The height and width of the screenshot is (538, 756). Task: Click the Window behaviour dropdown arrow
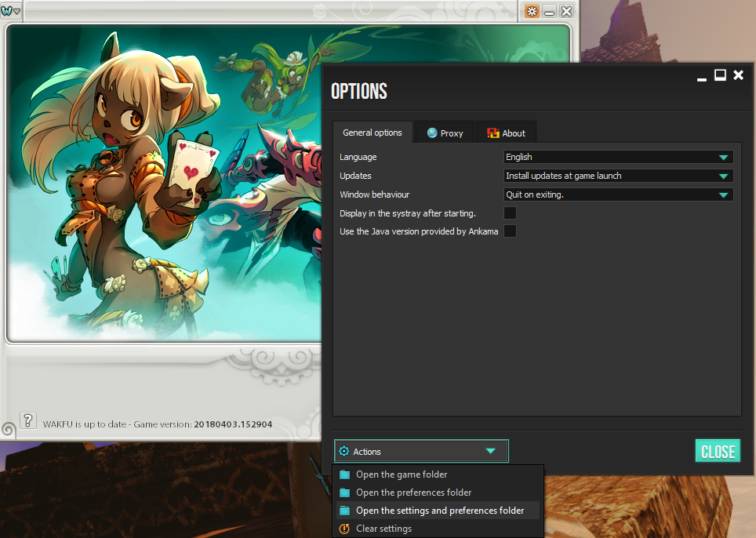click(x=723, y=195)
